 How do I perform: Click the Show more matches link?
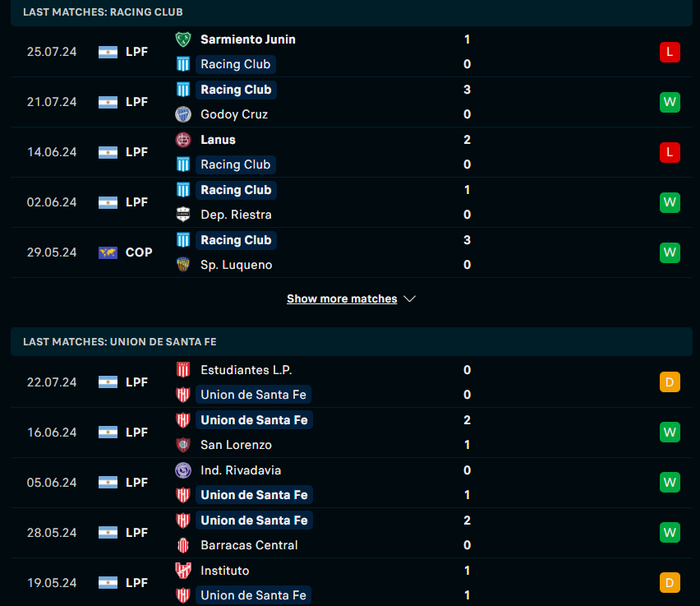(342, 298)
